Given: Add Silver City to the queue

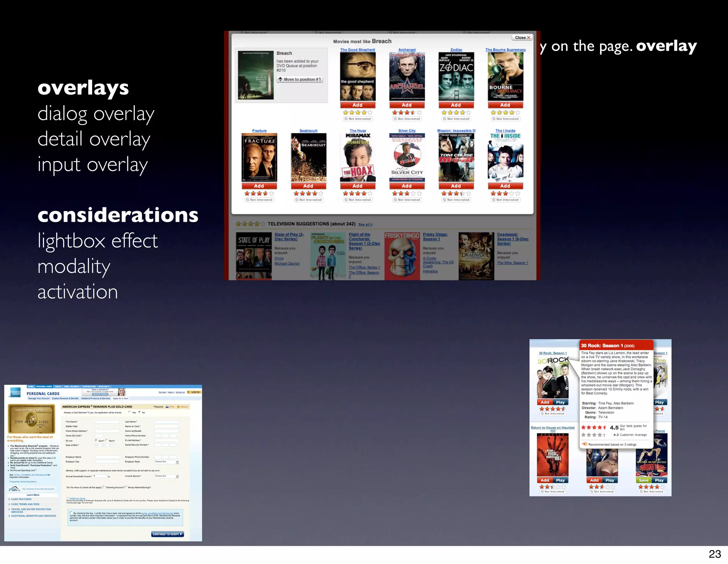Looking at the screenshot, I should [x=407, y=186].
